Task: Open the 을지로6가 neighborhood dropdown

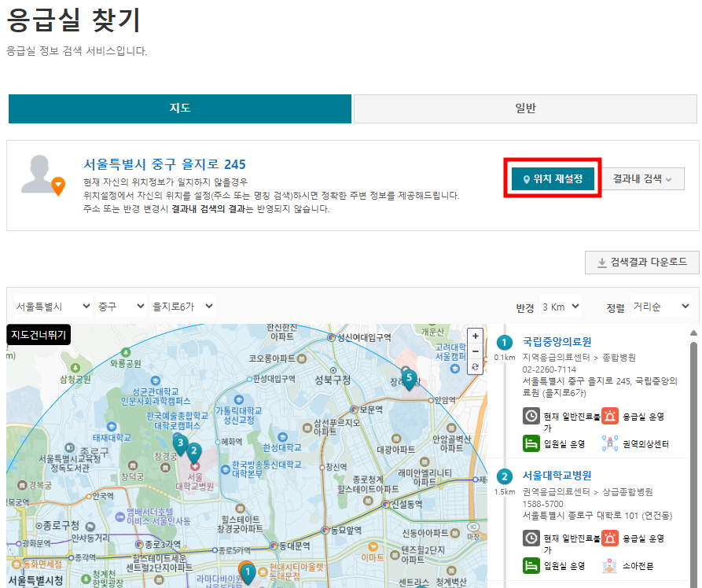Action: (x=182, y=307)
